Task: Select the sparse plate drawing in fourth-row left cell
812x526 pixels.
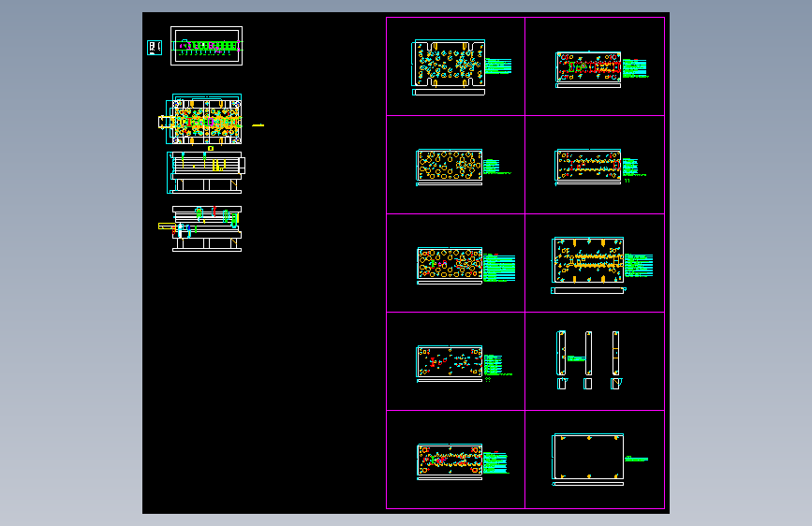Action: pos(450,364)
